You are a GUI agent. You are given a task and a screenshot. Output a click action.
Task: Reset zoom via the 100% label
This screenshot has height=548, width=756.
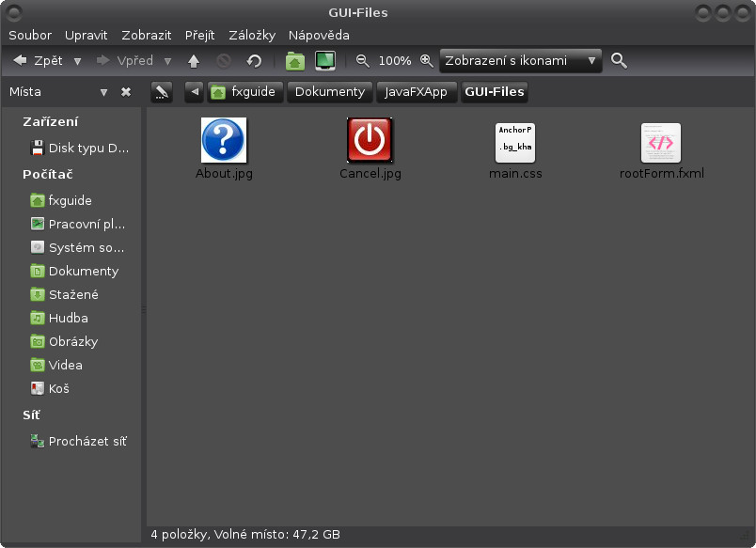[394, 61]
